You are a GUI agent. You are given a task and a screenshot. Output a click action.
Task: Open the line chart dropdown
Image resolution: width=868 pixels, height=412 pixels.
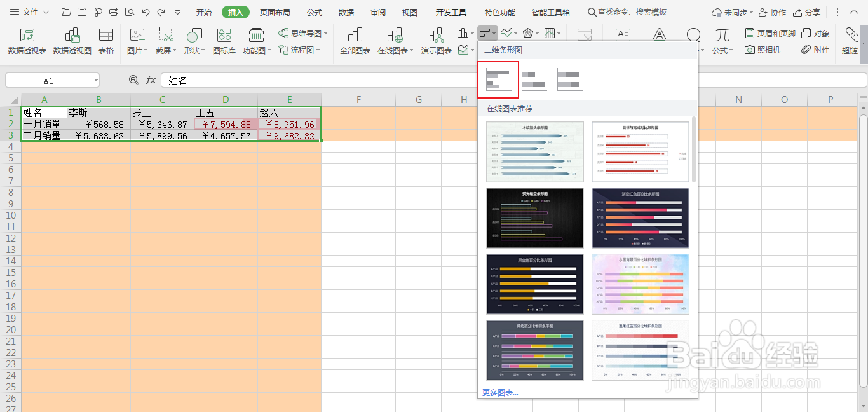pos(508,32)
